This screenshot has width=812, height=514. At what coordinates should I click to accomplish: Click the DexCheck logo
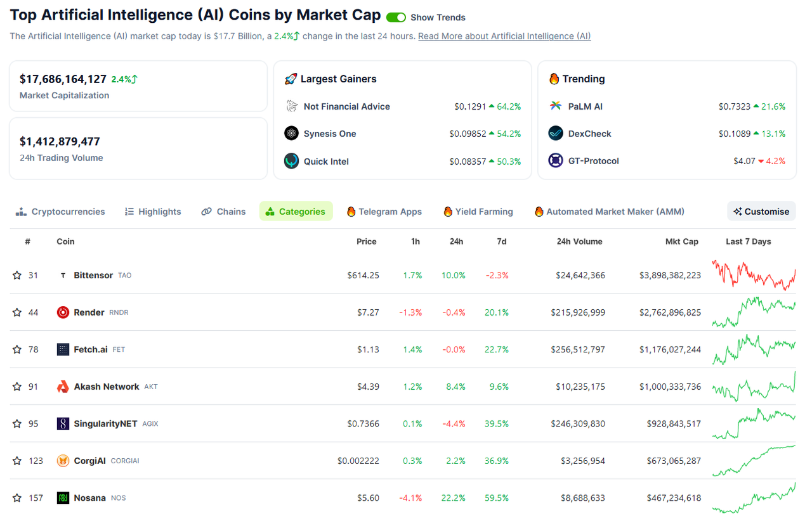point(556,134)
